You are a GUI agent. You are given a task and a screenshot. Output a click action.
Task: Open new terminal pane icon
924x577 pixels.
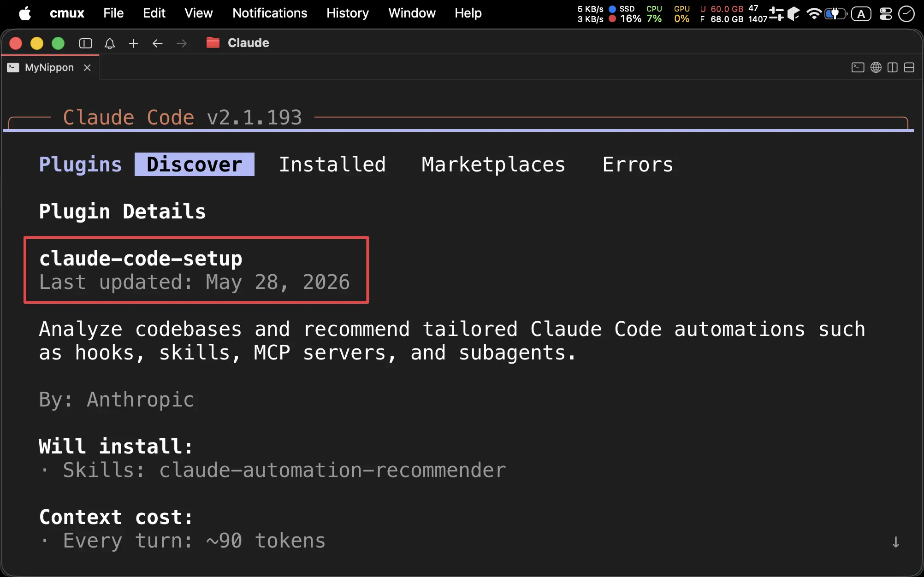tap(858, 68)
